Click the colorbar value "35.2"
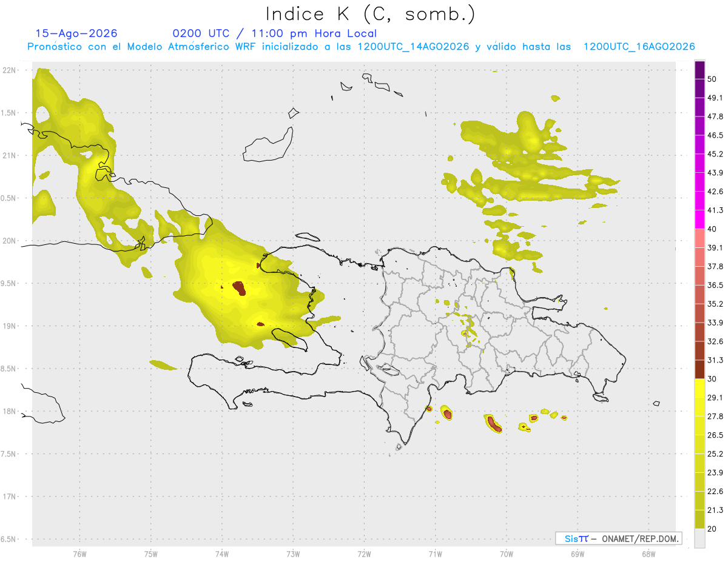Screen dimensions: 728x562 tap(715, 304)
